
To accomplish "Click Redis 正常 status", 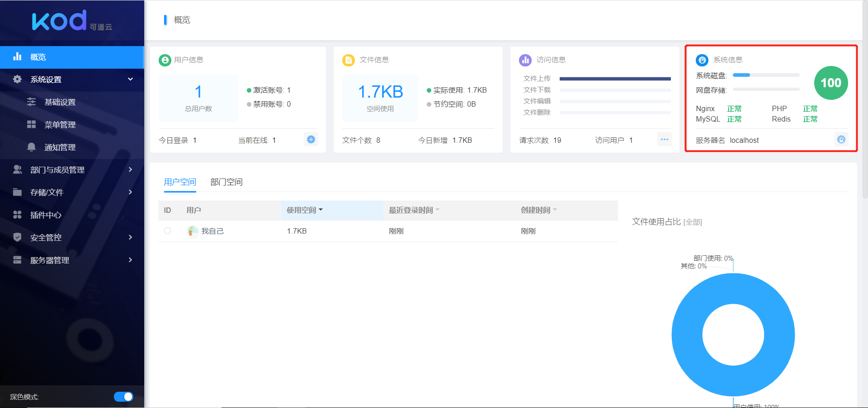I will (x=795, y=119).
